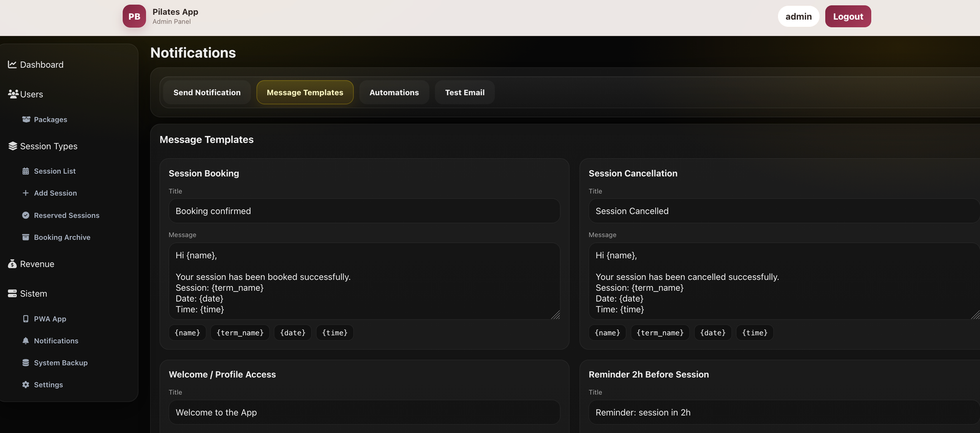Image resolution: width=980 pixels, height=433 pixels.
Task: Click the Users group icon
Action: [13, 94]
